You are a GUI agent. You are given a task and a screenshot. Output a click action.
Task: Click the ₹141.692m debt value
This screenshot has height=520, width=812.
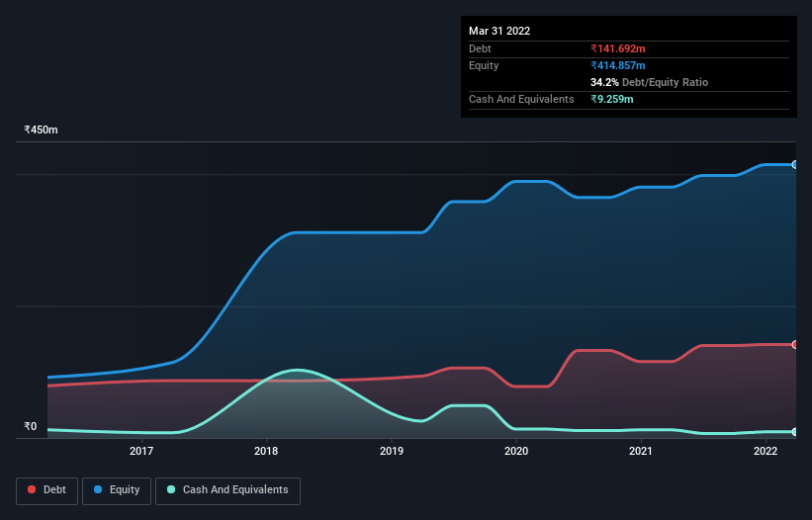[618, 48]
